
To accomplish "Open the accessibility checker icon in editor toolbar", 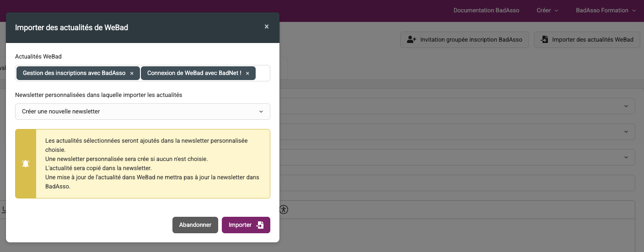I will (x=284, y=210).
